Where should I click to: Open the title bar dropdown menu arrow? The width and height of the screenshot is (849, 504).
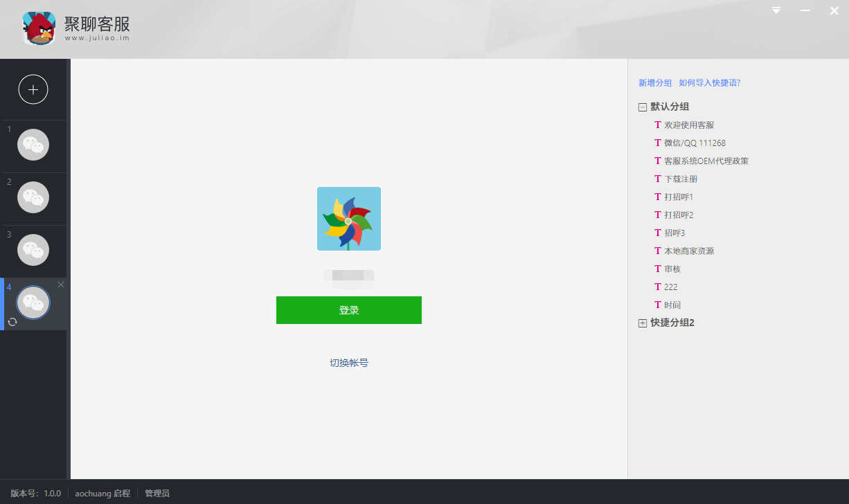[776, 10]
